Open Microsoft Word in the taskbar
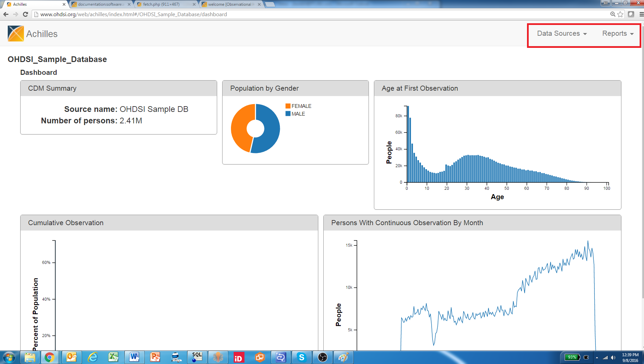 pos(134,357)
